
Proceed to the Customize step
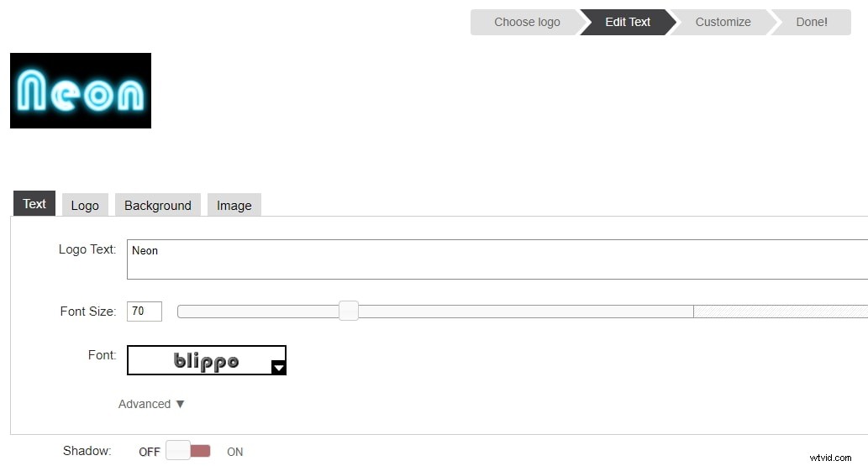coord(723,22)
